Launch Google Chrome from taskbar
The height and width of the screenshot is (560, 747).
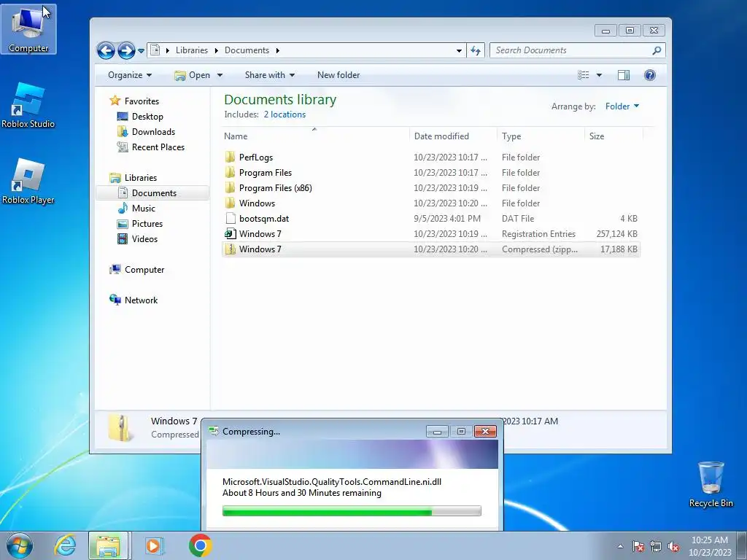200,545
